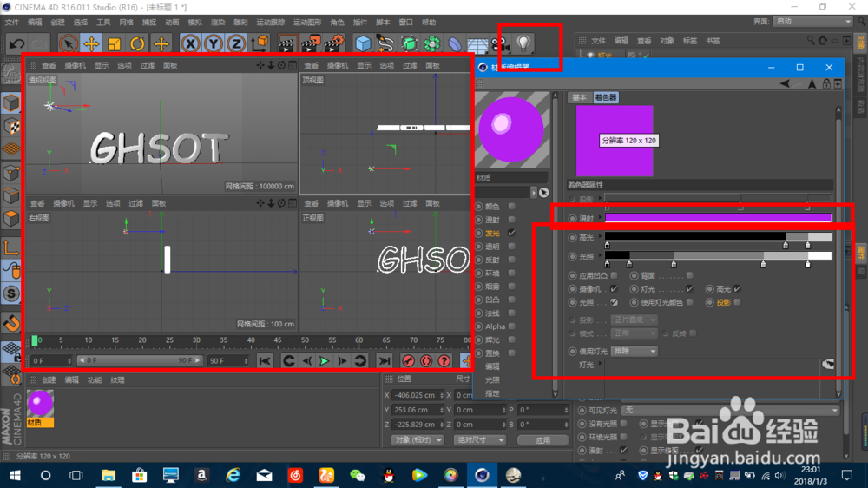Go to the end of animation
868x488 pixels.
pyautogui.click(x=385, y=361)
